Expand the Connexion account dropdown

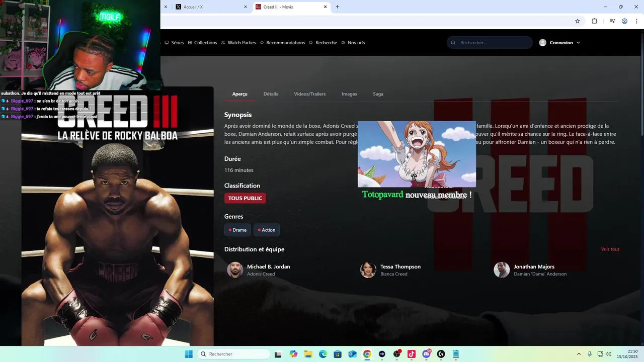click(x=559, y=43)
